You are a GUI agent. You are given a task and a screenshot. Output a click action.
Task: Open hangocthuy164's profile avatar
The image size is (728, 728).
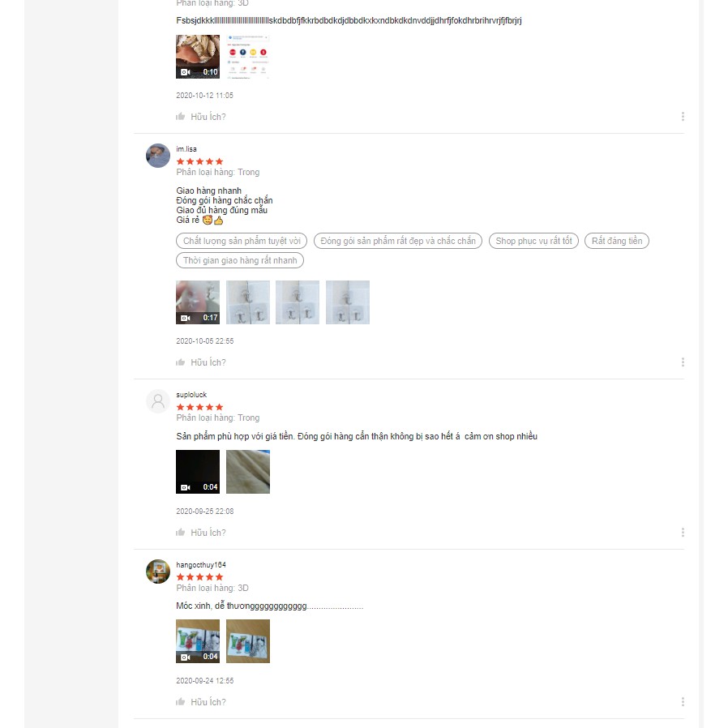tap(158, 571)
